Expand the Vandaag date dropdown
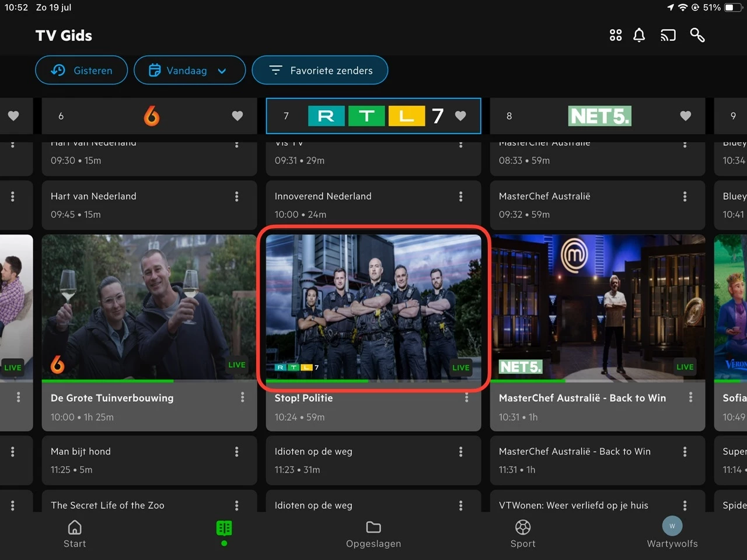This screenshot has height=560, width=747. click(190, 70)
